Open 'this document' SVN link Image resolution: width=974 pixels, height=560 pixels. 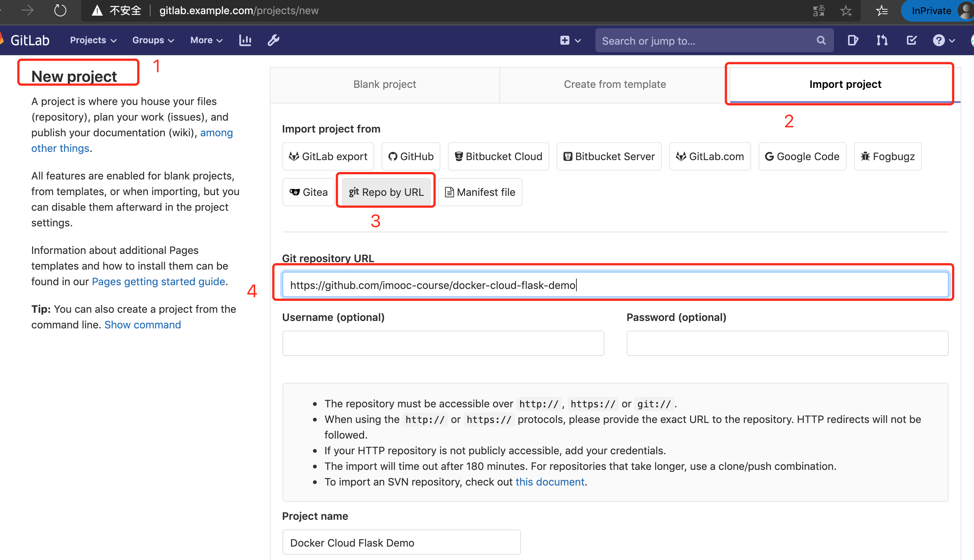pos(550,482)
